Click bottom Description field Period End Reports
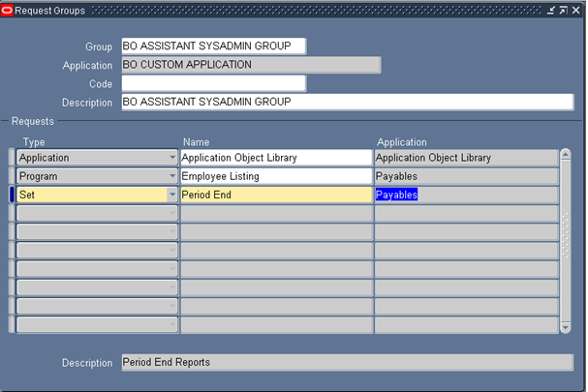Image resolution: width=588 pixels, height=392 pixels. tap(348, 362)
